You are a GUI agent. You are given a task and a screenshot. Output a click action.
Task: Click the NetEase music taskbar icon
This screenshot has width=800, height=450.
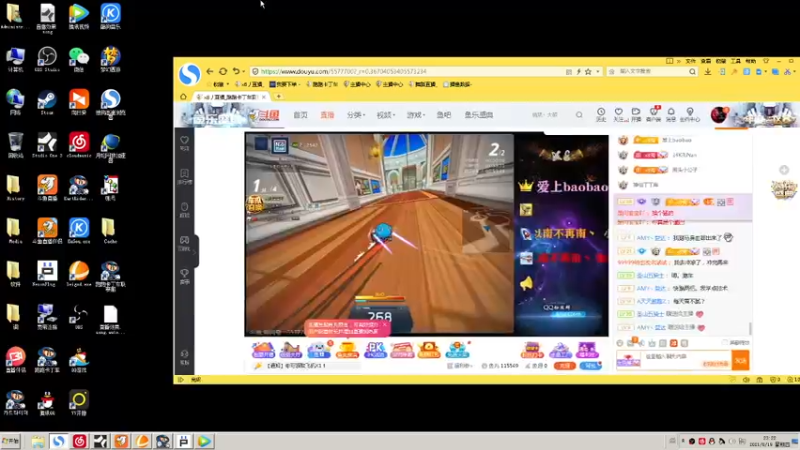pos(79,441)
